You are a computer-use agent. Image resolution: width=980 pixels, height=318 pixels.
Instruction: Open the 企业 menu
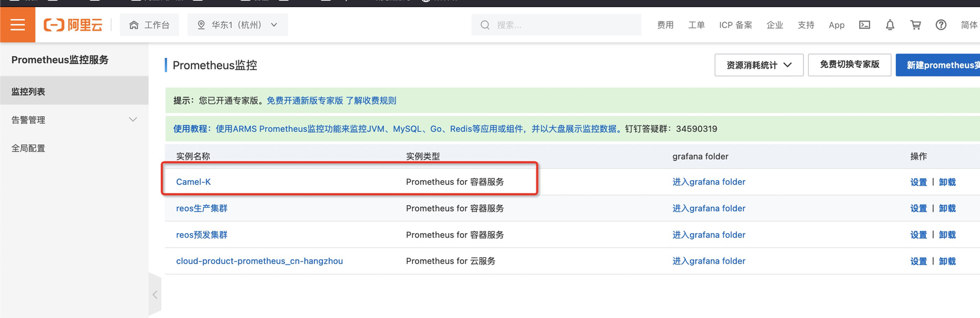[775, 25]
